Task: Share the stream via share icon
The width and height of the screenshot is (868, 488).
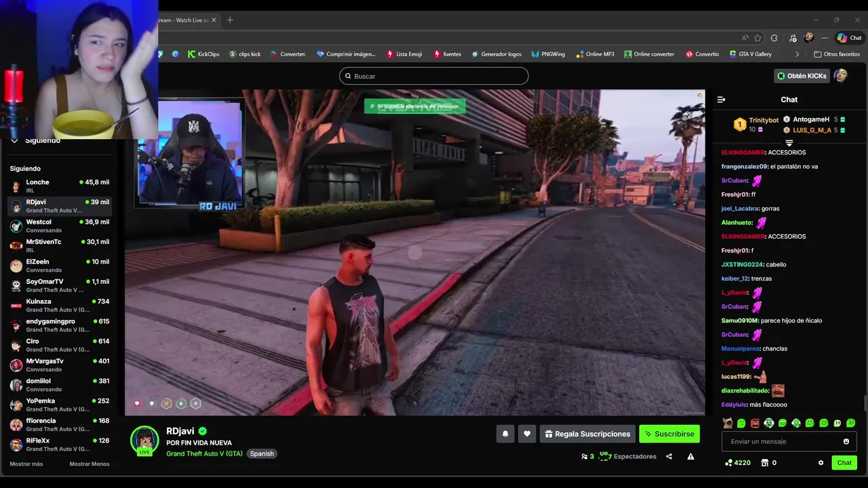Action: click(x=669, y=456)
